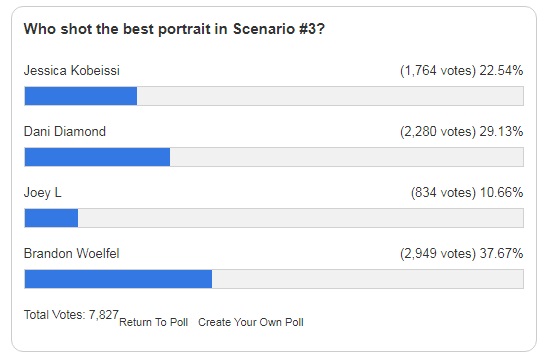Click the poll question heading about Scenario #3

pos(174,29)
